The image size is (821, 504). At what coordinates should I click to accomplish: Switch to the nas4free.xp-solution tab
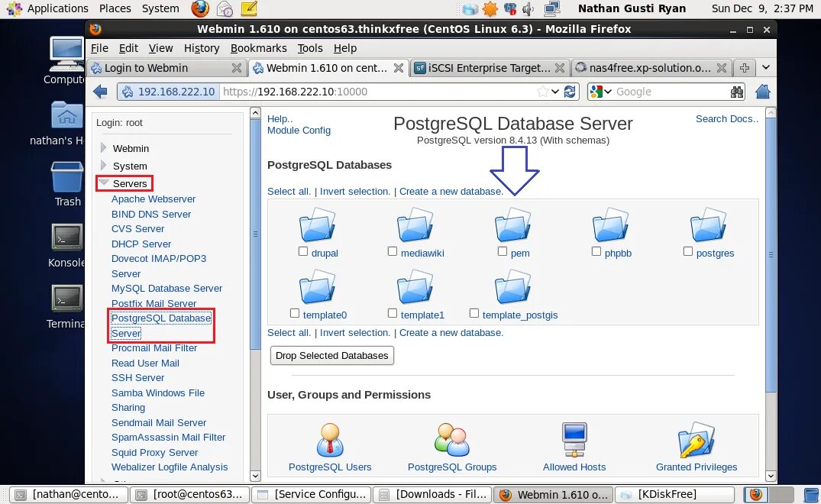coord(651,67)
